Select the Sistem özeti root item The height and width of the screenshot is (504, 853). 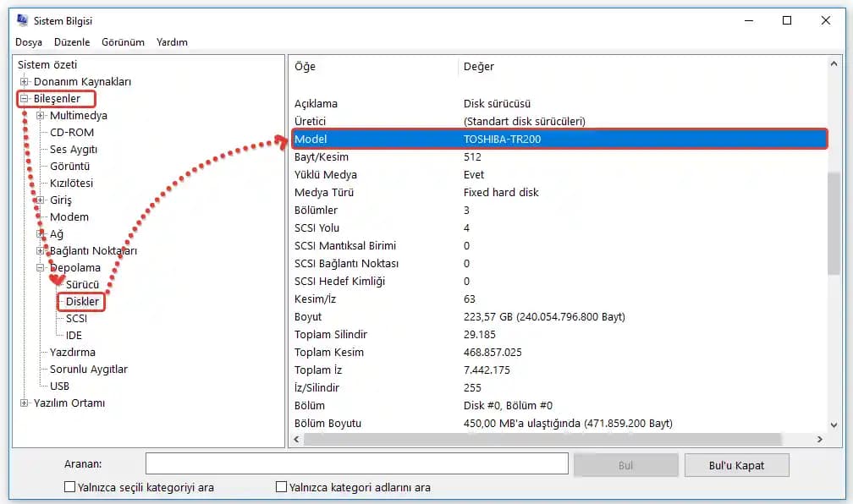(x=47, y=65)
